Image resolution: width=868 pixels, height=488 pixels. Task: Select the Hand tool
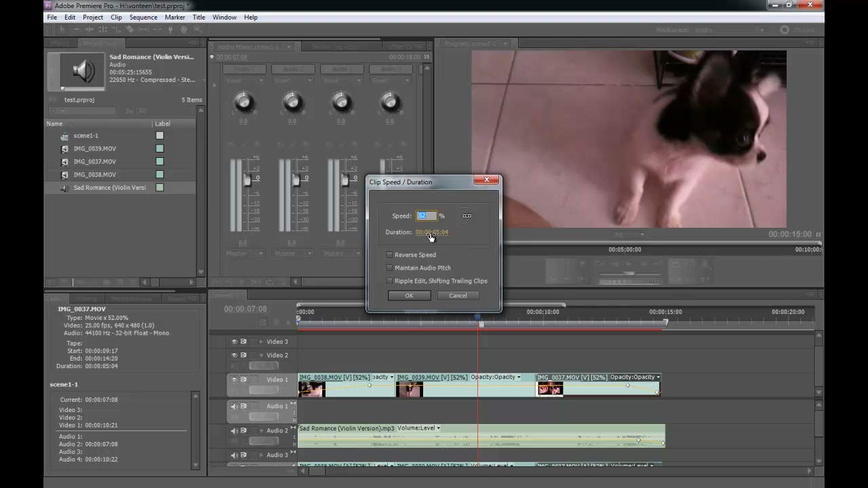(x=184, y=30)
